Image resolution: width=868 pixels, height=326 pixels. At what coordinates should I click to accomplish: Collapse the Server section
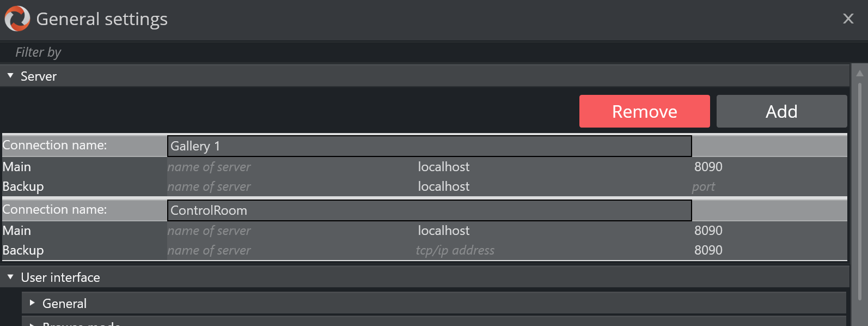click(10, 76)
